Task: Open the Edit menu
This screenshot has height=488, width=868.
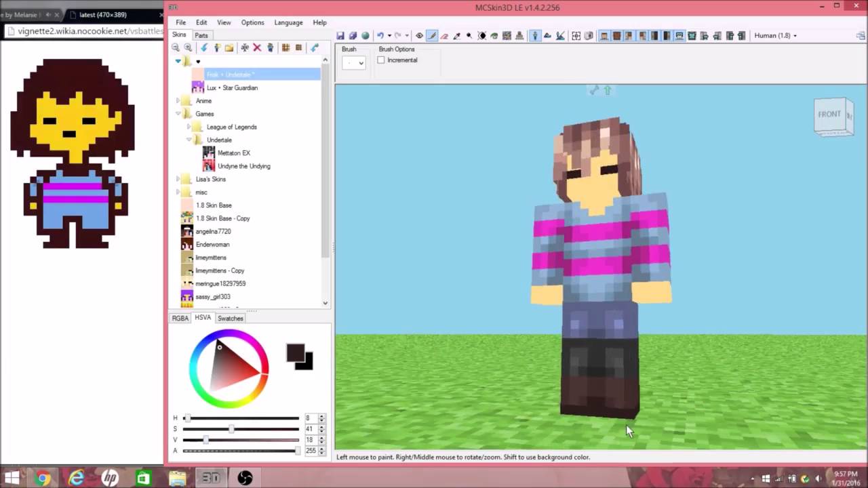Action: pyautogui.click(x=201, y=22)
